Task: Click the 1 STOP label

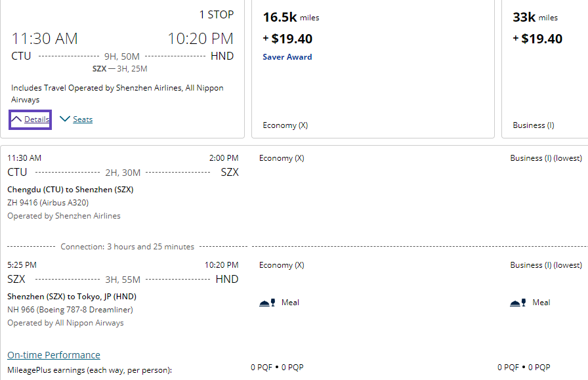Action: click(x=216, y=14)
